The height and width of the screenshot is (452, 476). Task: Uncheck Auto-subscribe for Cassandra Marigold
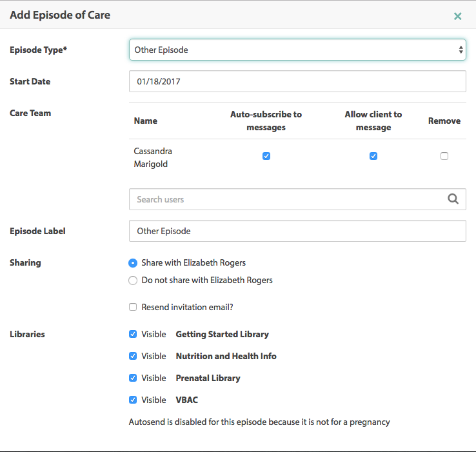click(x=266, y=156)
